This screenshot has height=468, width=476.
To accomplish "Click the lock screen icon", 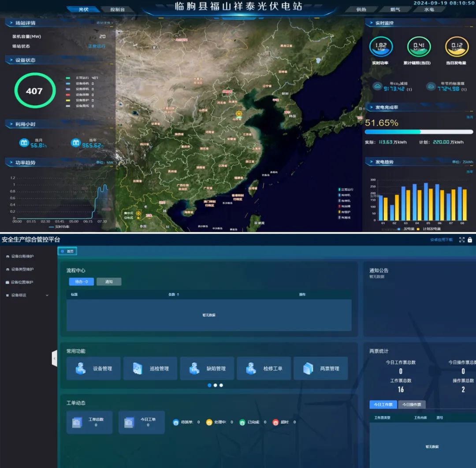I will click(x=470, y=240).
